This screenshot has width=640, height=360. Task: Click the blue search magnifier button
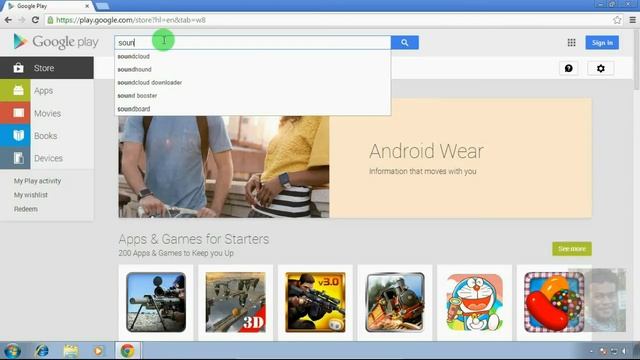pos(404,42)
